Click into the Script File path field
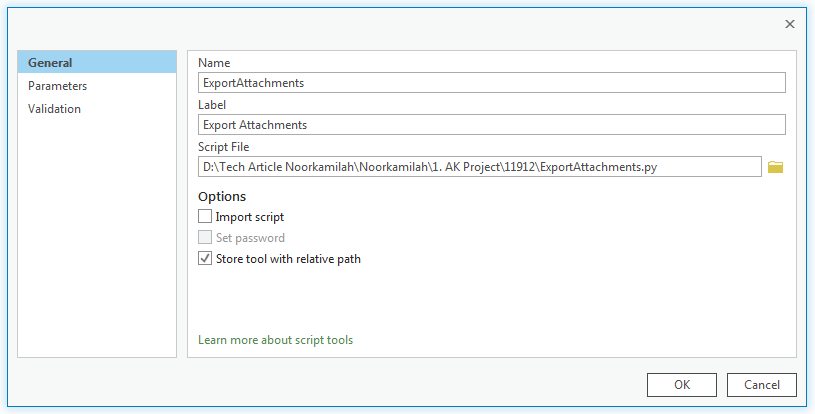Screen dimensions: 815x414 (480, 167)
